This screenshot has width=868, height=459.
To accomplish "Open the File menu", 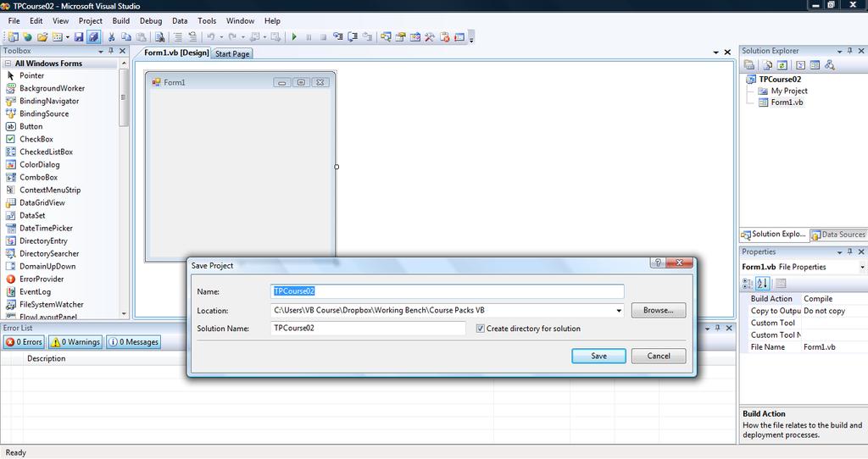I will click(x=14, y=21).
